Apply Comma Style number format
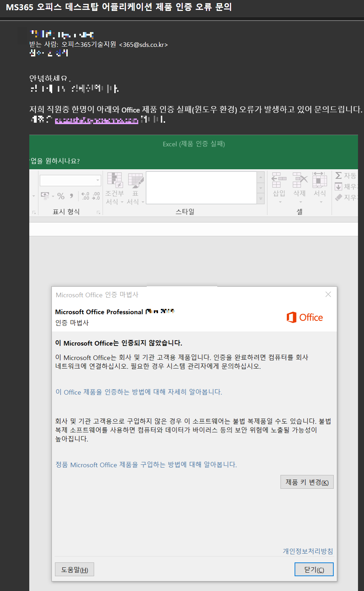Image resolution: width=364 pixels, height=591 pixels. (71, 196)
